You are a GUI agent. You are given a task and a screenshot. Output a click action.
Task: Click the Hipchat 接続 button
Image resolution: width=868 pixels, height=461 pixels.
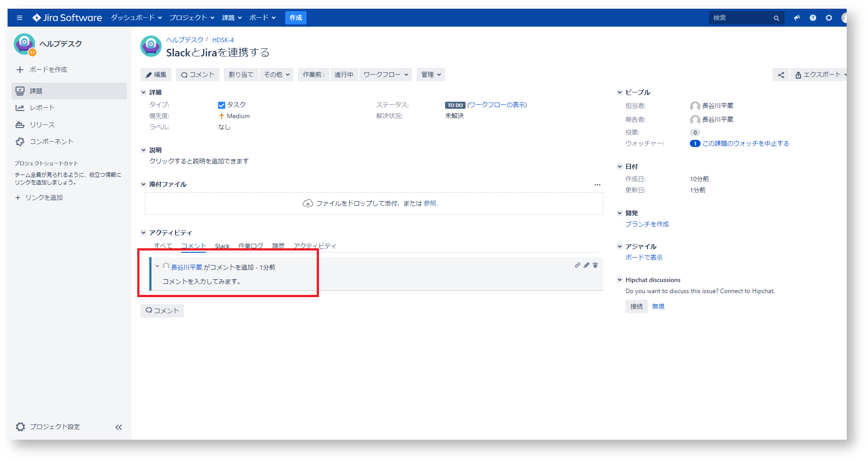[637, 306]
